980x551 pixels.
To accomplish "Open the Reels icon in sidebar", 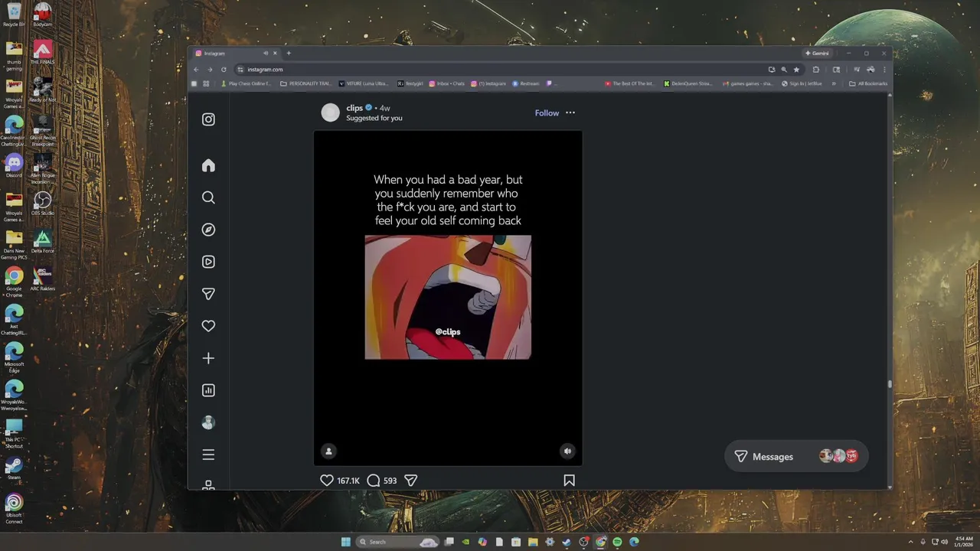I will pyautogui.click(x=208, y=262).
